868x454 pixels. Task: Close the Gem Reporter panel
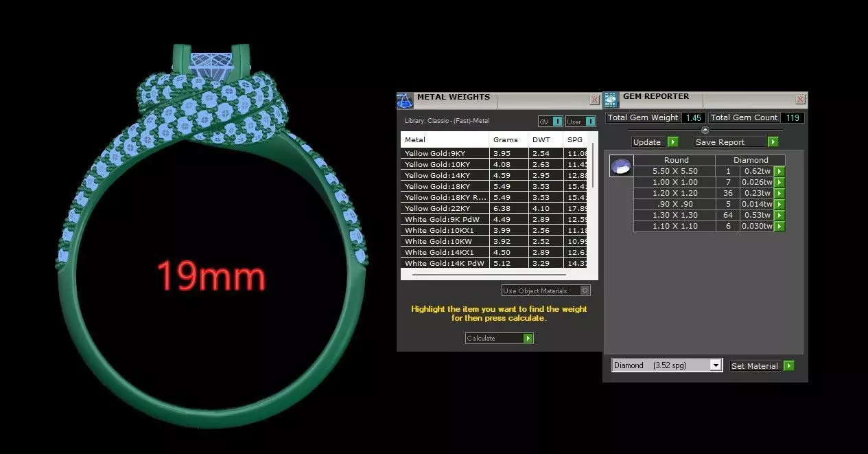click(x=800, y=100)
